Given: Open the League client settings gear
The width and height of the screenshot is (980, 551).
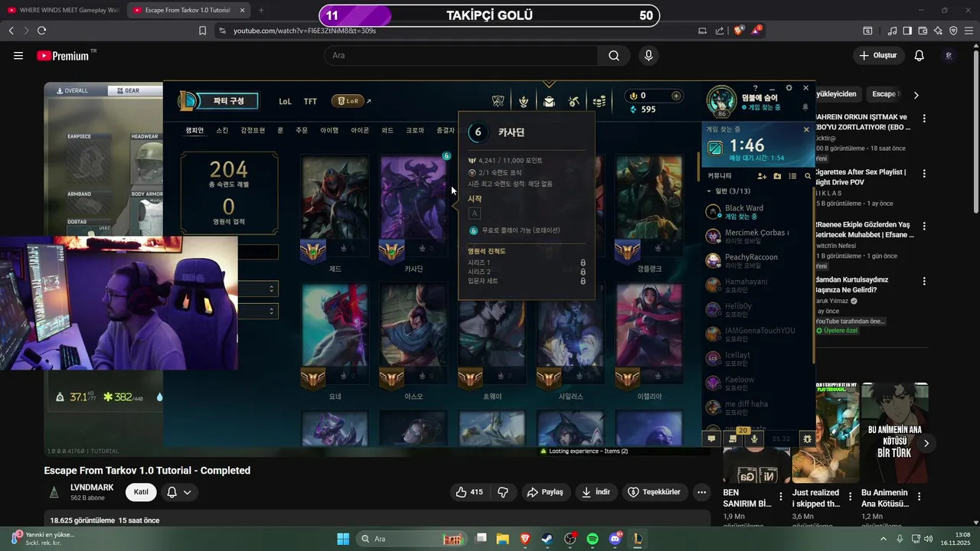Looking at the screenshot, I should coord(789,88).
